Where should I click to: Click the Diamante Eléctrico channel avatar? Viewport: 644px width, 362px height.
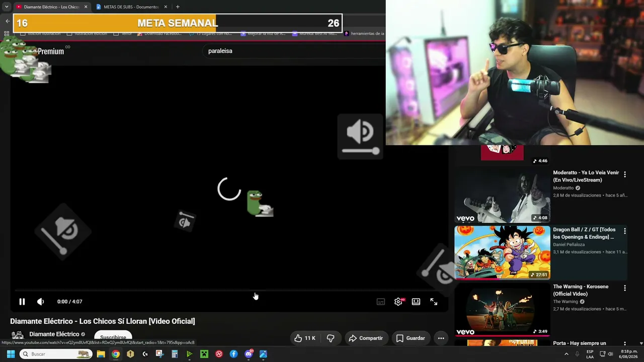(18, 336)
